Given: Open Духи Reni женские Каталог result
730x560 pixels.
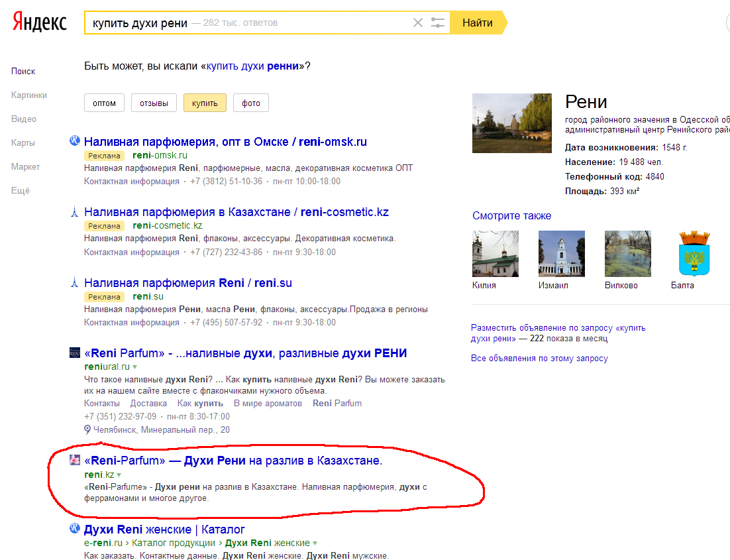Looking at the screenshot, I should tap(164, 530).
